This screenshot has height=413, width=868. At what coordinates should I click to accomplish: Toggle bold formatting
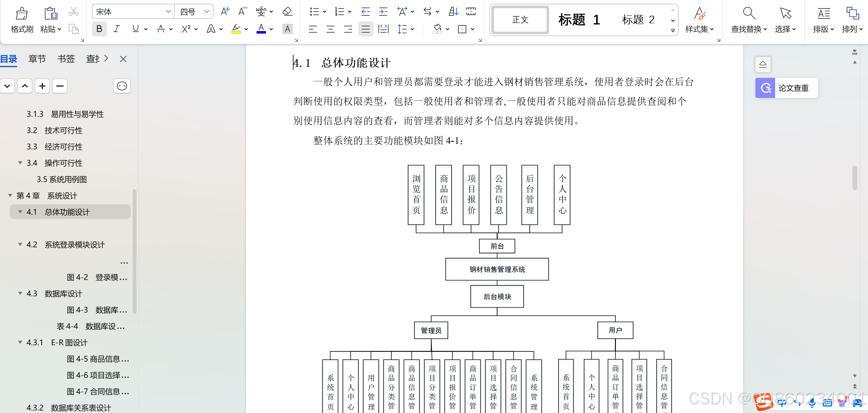99,29
